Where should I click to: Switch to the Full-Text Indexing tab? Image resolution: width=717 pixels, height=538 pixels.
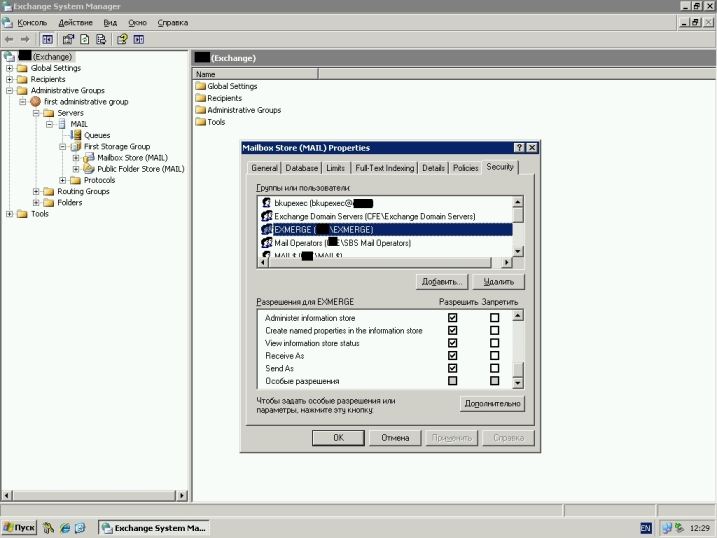click(385, 168)
